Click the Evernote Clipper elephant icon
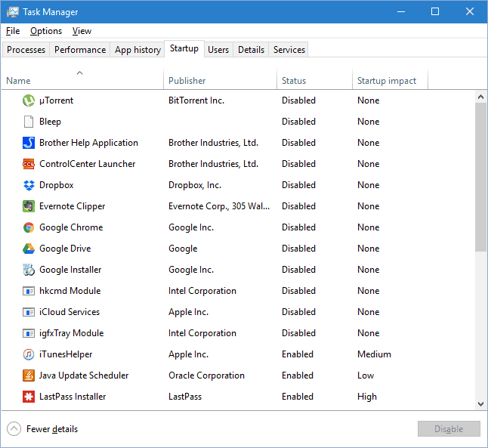488x448 pixels. tap(29, 206)
